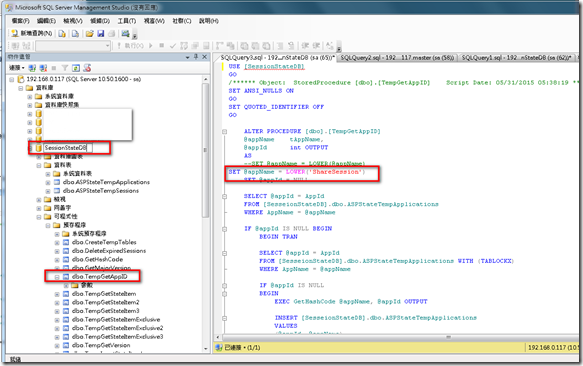Switch to the SQLQuery2.sql tab
Screen dimensions: 583x366
(x=397, y=57)
